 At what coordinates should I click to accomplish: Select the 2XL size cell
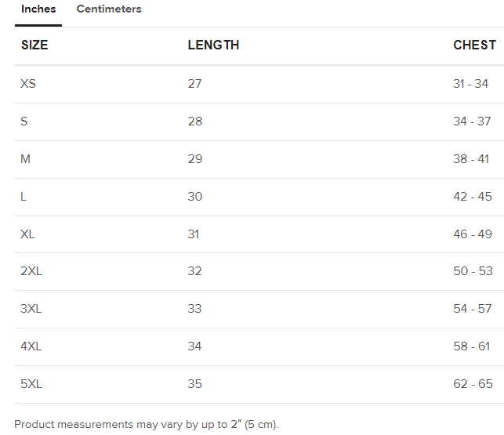[x=31, y=271]
